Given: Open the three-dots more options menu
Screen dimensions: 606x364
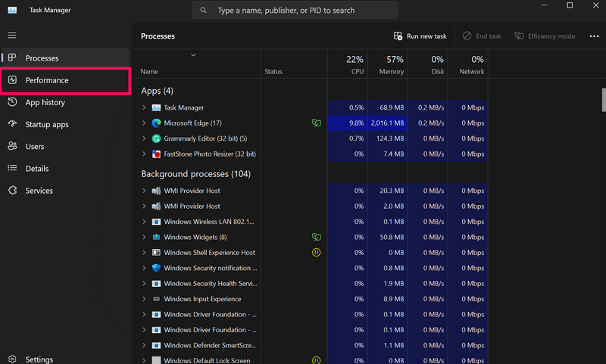Looking at the screenshot, I should click(x=594, y=36).
